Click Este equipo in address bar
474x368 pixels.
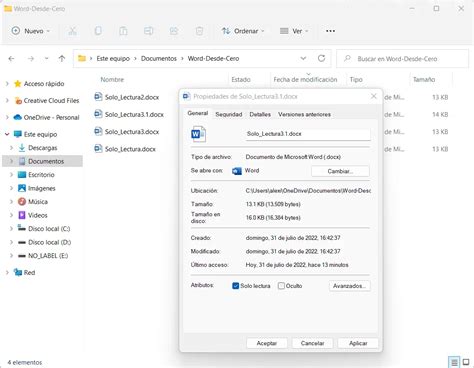click(113, 59)
